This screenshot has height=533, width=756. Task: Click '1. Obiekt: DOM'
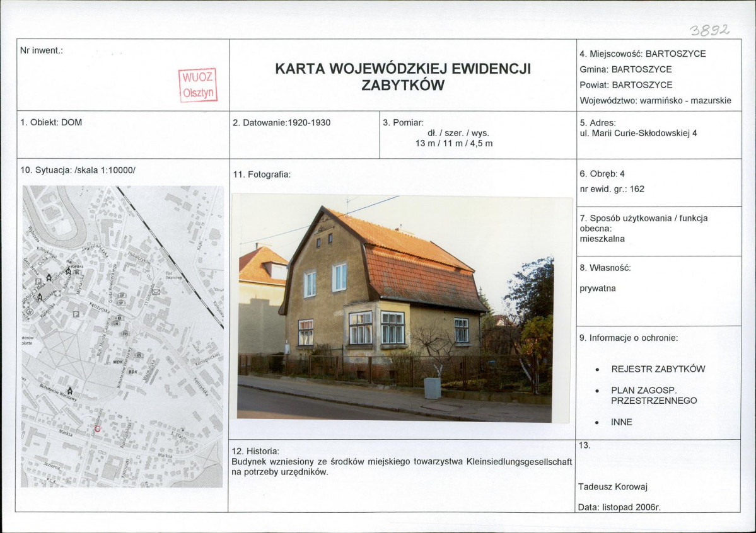[51, 122]
